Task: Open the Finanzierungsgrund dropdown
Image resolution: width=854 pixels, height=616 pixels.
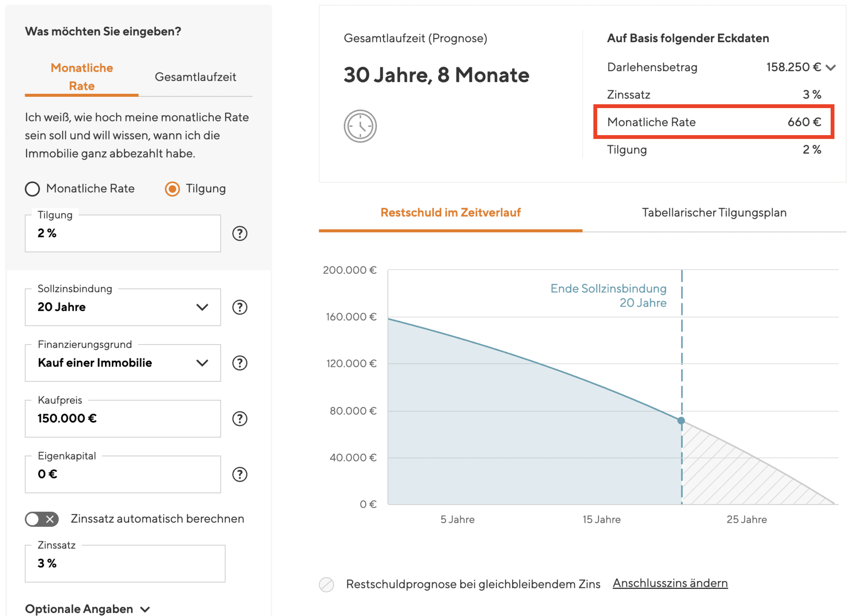Action: click(x=123, y=363)
